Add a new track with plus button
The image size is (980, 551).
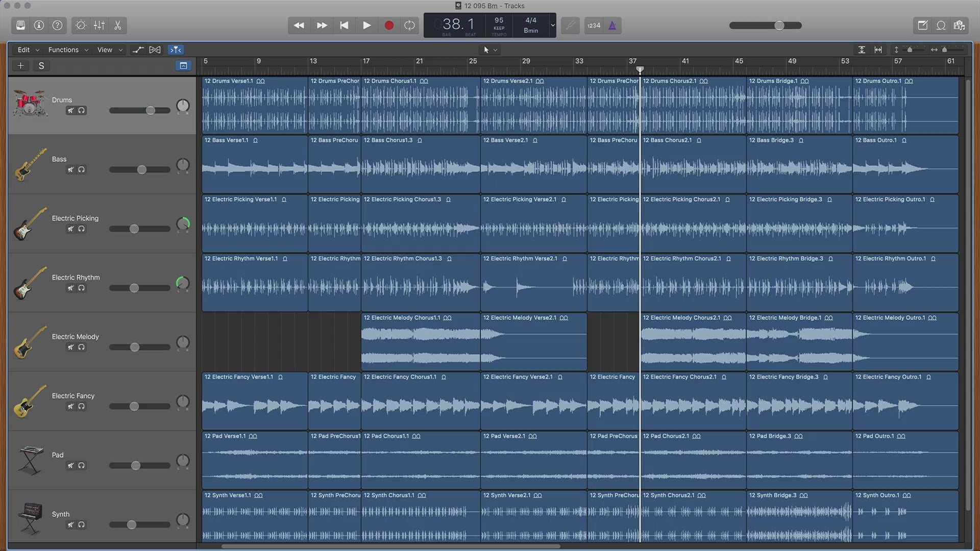pyautogui.click(x=20, y=66)
